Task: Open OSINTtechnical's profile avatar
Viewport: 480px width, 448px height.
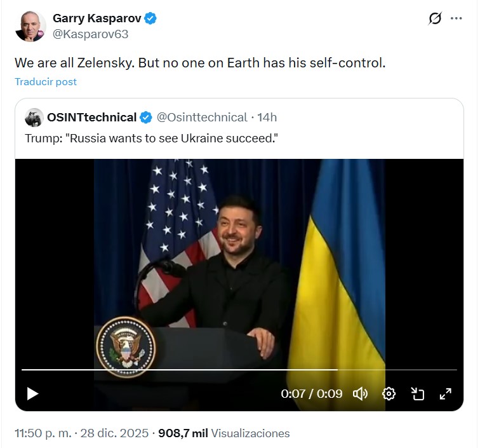Action: [34, 118]
